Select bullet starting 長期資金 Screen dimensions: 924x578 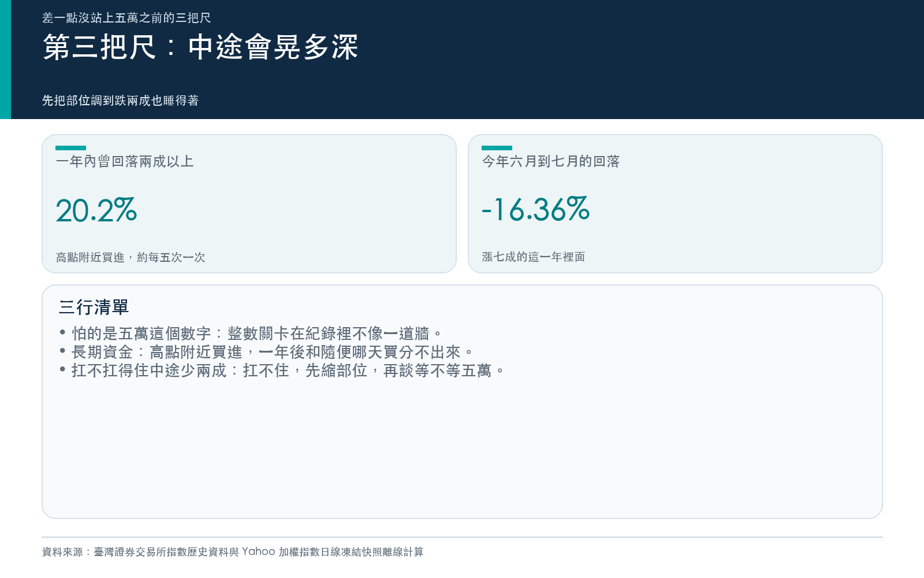tap(266, 352)
